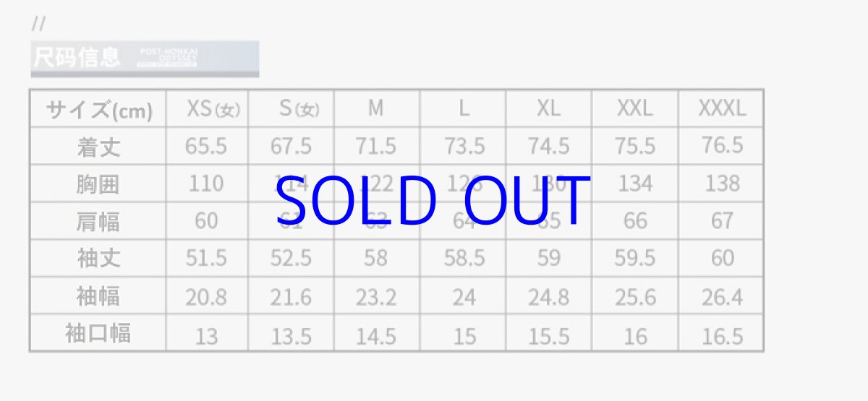Click the 23.2 sleeve width cell

pyautogui.click(x=375, y=297)
